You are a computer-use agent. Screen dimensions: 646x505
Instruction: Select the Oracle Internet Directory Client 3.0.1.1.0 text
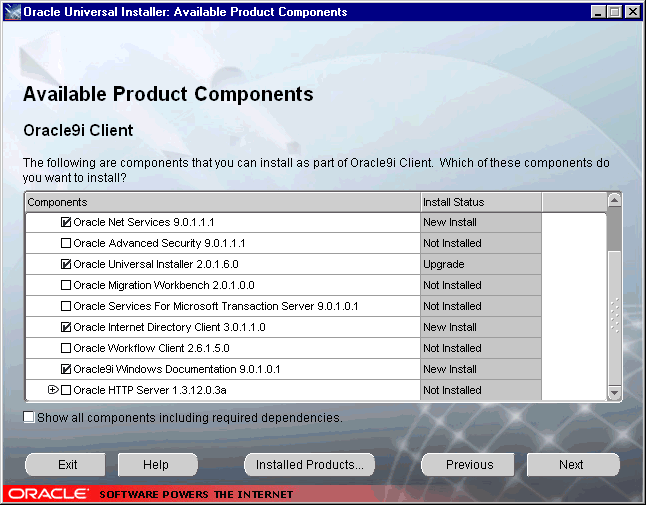[169, 327]
